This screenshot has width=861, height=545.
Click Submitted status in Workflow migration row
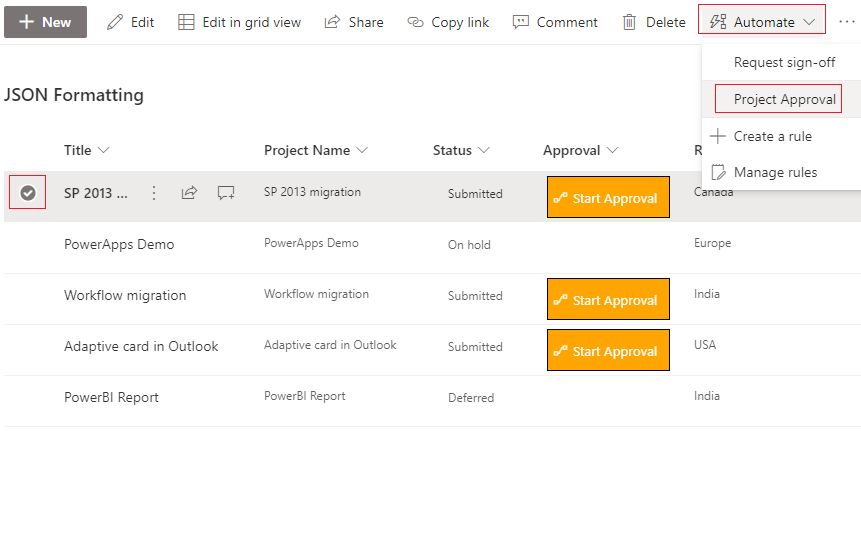click(475, 296)
